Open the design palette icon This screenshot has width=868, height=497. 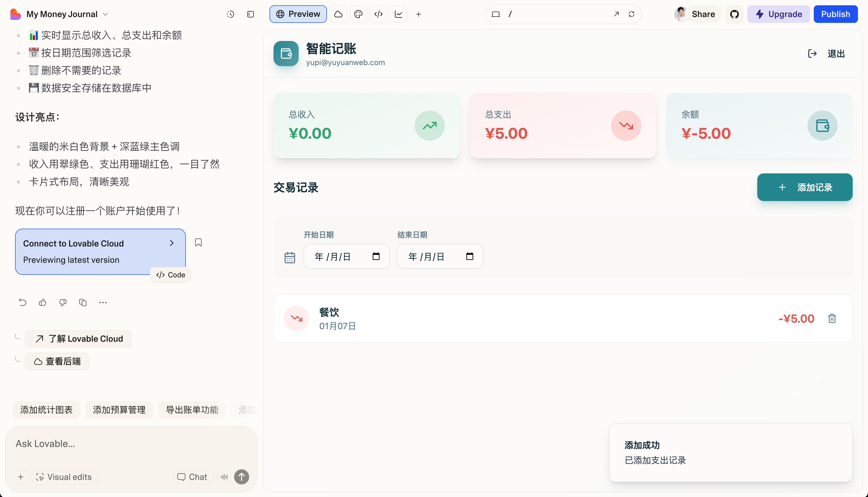pos(358,14)
